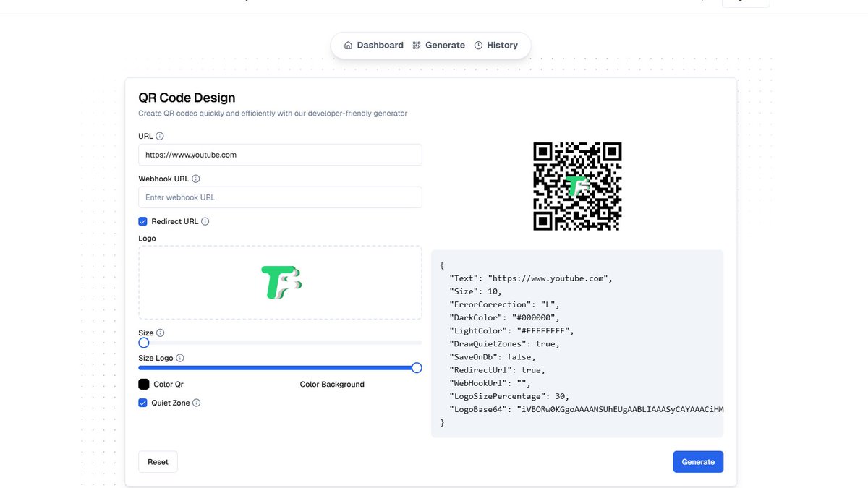Click the "ErrorCorrection": "L" JSON line
This screenshot has width=868, height=488.
click(x=504, y=304)
